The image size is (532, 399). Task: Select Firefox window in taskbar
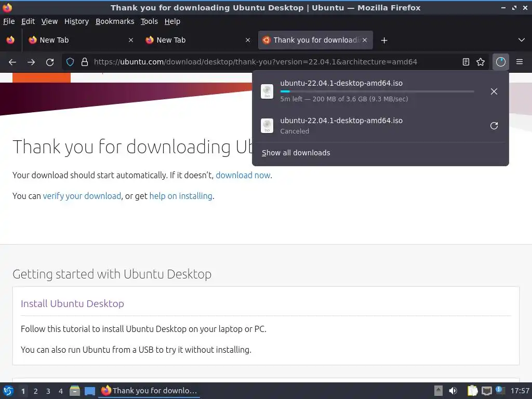149,391
